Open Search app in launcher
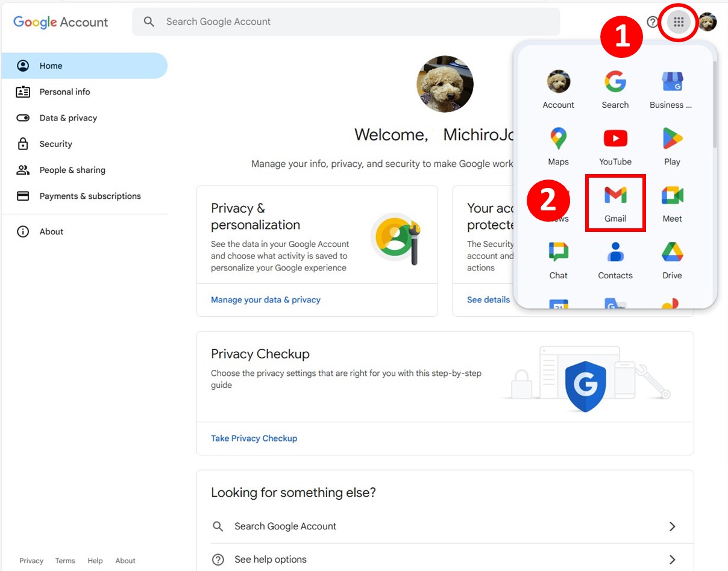728x571 pixels. click(615, 90)
